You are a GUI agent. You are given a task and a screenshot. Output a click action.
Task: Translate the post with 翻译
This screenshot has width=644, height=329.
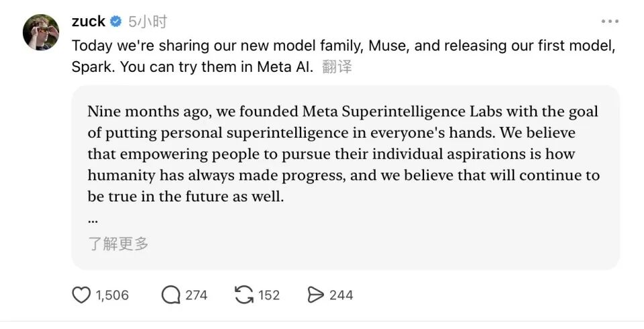click(x=337, y=67)
